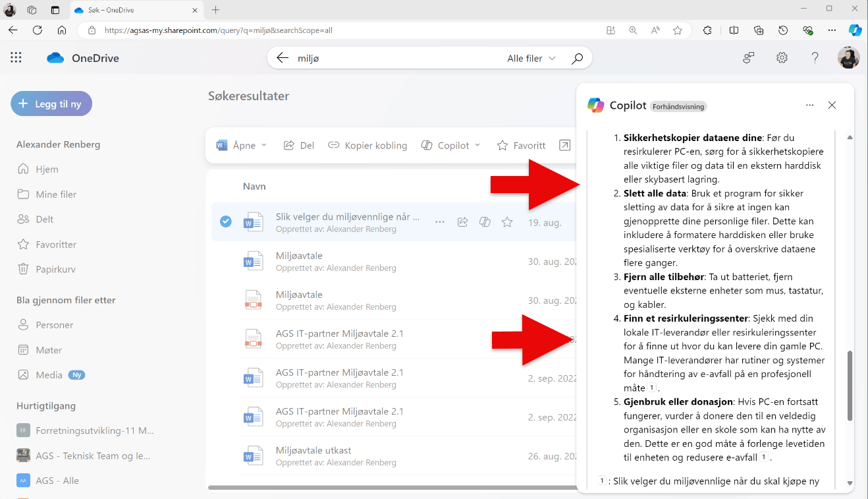
Task: Add this page to browser favorites
Action: [678, 30]
